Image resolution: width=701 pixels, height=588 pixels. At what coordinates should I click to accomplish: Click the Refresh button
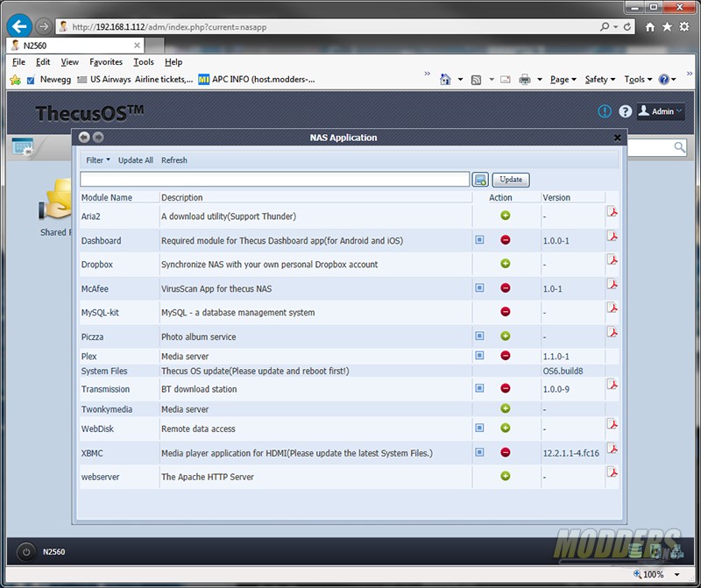click(x=174, y=160)
